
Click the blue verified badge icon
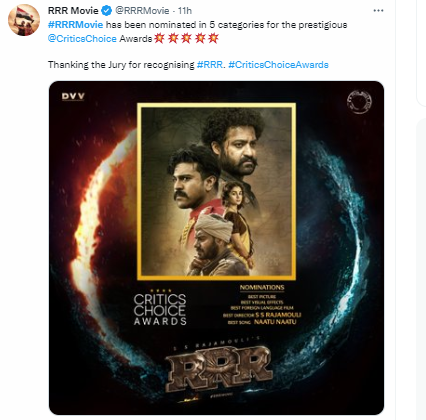coord(106,11)
